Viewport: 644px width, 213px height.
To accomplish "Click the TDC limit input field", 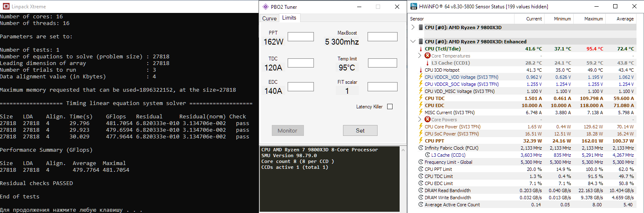I will click(301, 63).
